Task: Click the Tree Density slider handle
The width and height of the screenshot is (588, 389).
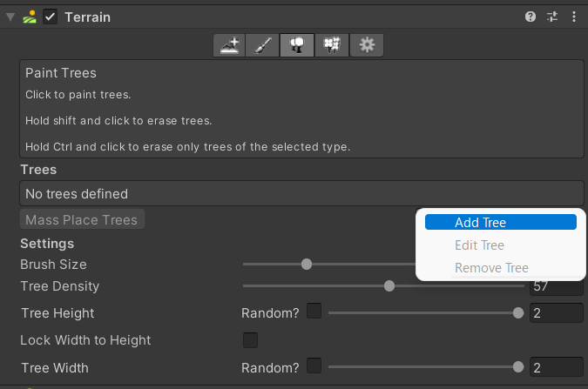Action: pyautogui.click(x=389, y=285)
